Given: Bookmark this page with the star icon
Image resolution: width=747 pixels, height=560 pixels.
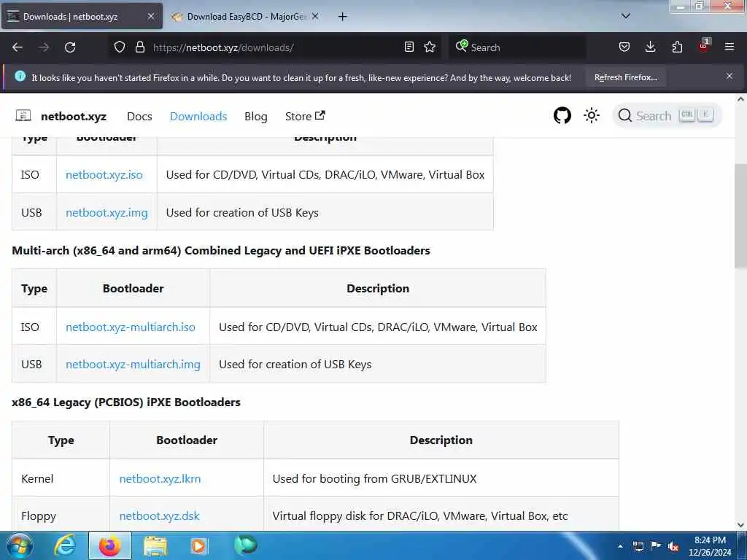Looking at the screenshot, I should pyautogui.click(x=430, y=47).
